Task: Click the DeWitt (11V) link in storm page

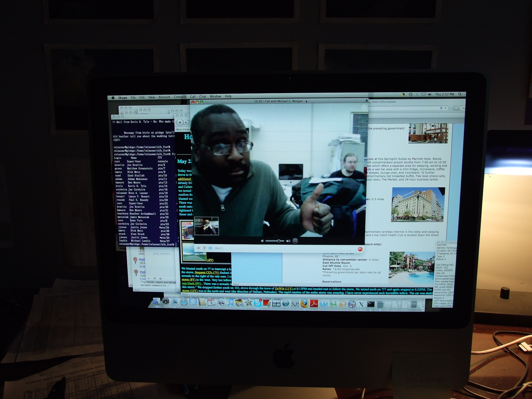Action: (x=284, y=289)
